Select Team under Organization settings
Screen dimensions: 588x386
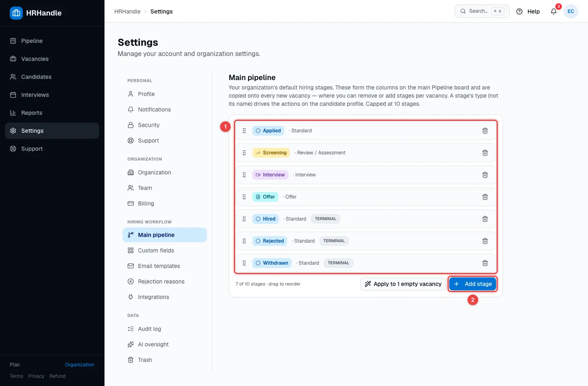(165, 188)
